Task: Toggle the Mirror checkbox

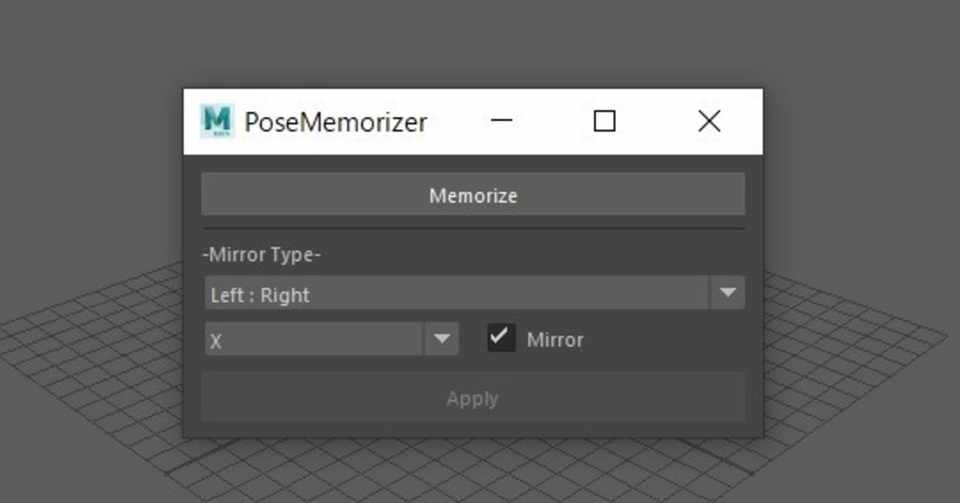Action: pos(500,338)
